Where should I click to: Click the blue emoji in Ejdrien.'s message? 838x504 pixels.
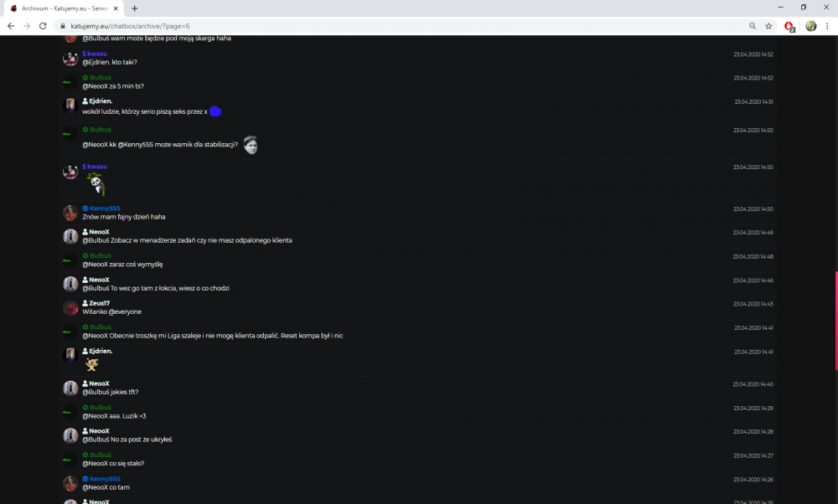pyautogui.click(x=215, y=111)
